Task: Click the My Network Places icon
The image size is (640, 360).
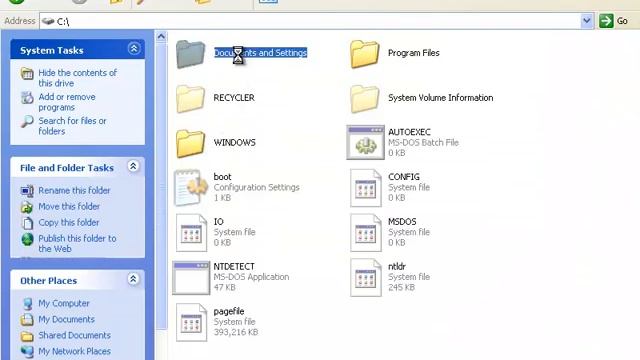Action: [x=27, y=351]
